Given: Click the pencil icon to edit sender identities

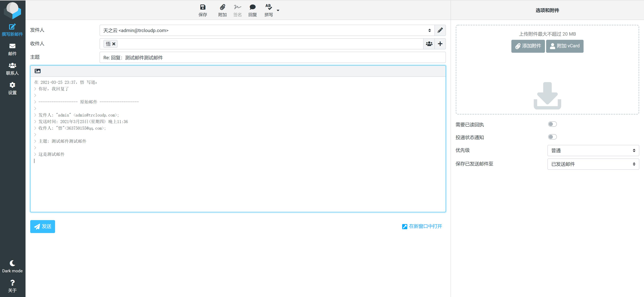Looking at the screenshot, I should coord(440,30).
